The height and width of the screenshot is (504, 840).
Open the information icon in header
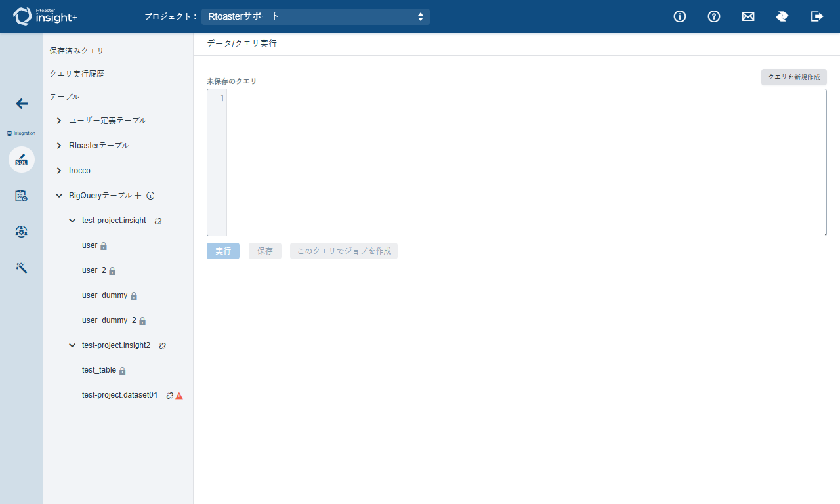pos(680,16)
